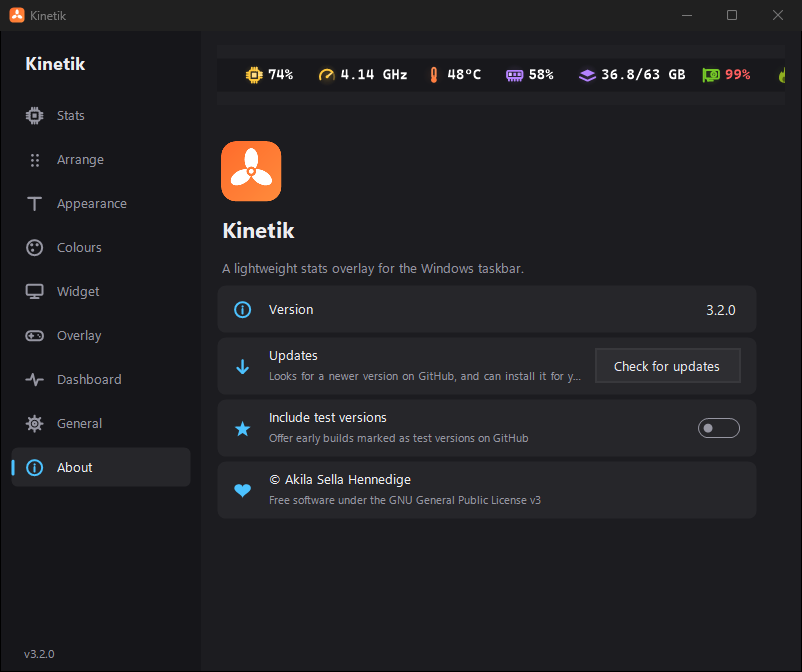
Task: Click the Dashboard pulse icon
Action: pyautogui.click(x=35, y=379)
